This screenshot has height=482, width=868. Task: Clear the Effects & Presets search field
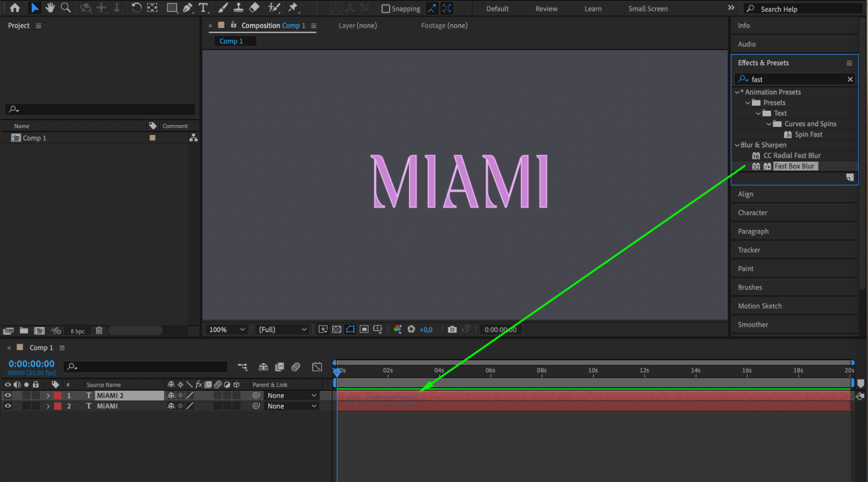pos(850,79)
